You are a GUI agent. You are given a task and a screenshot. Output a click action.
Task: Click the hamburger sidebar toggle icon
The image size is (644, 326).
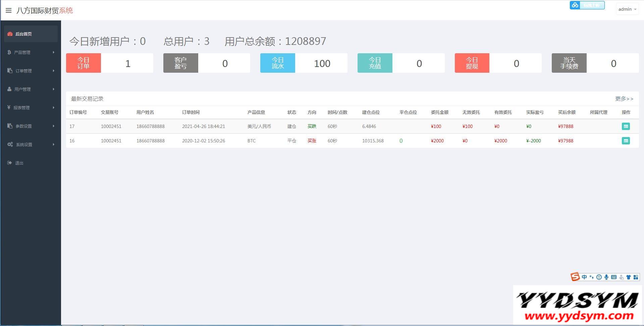(x=9, y=11)
